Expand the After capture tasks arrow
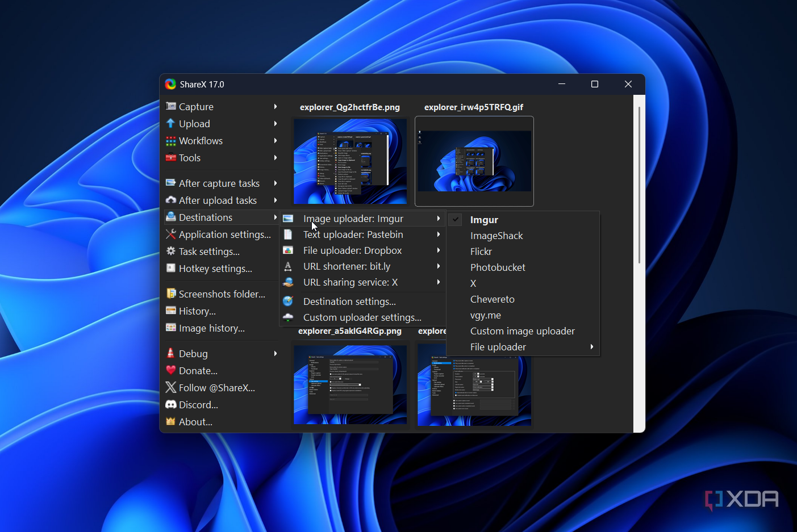 pyautogui.click(x=276, y=183)
